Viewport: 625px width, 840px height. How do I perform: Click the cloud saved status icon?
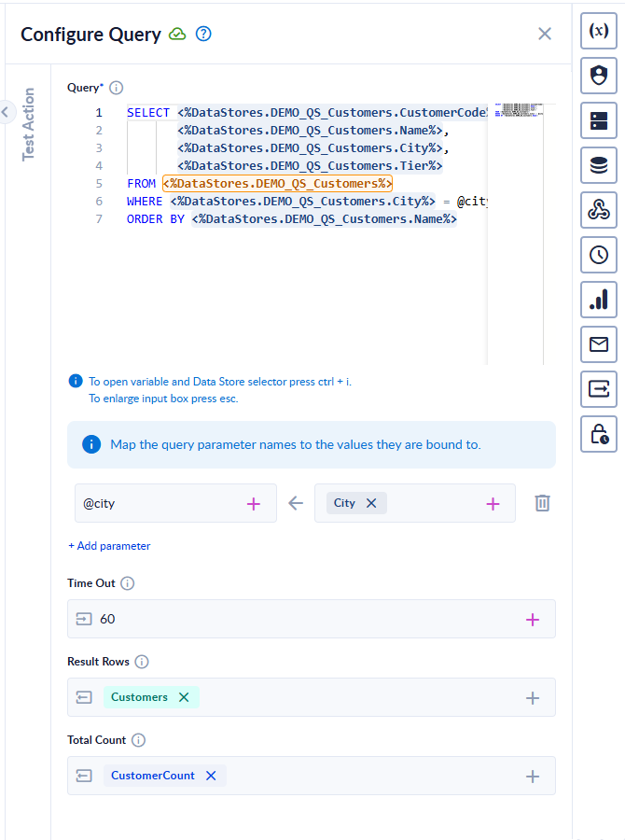(x=177, y=35)
